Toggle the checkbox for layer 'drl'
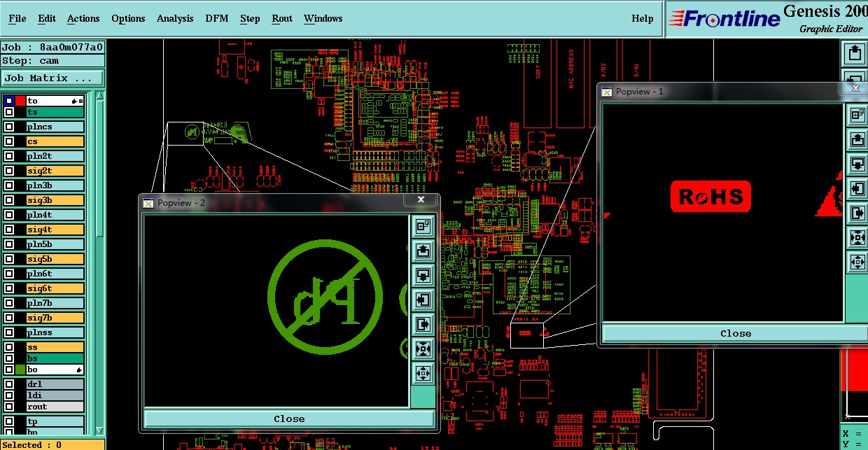The height and width of the screenshot is (450, 868). (x=9, y=384)
